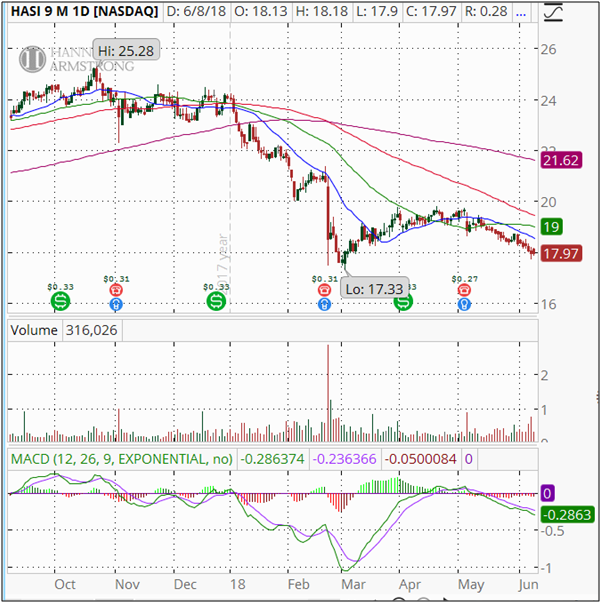The width and height of the screenshot is (602, 603).
Task: Click the 16 price axis label
Action: click(x=548, y=305)
